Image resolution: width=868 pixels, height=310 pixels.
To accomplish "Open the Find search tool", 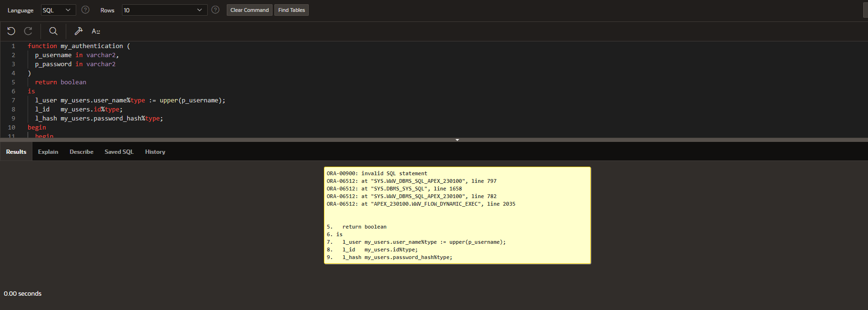I will coord(53,31).
